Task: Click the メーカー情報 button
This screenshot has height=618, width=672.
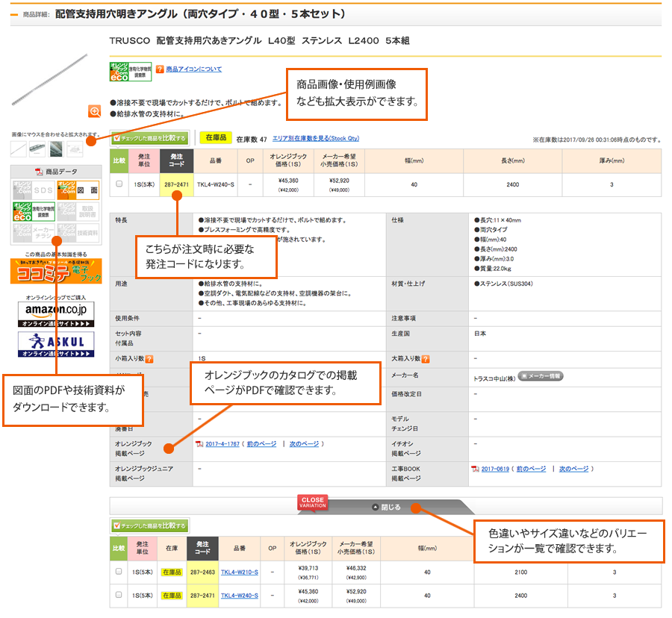Action: 541,376
